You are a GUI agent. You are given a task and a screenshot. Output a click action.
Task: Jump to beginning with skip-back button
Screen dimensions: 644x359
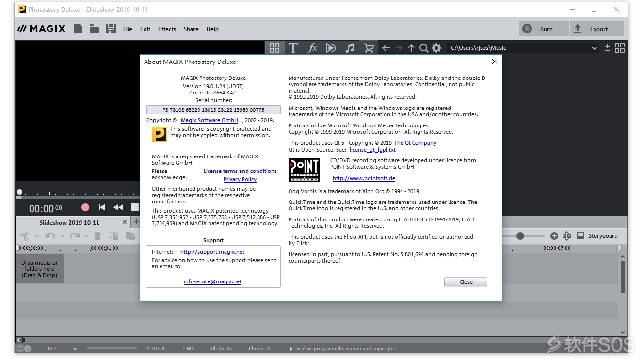[x=102, y=207]
